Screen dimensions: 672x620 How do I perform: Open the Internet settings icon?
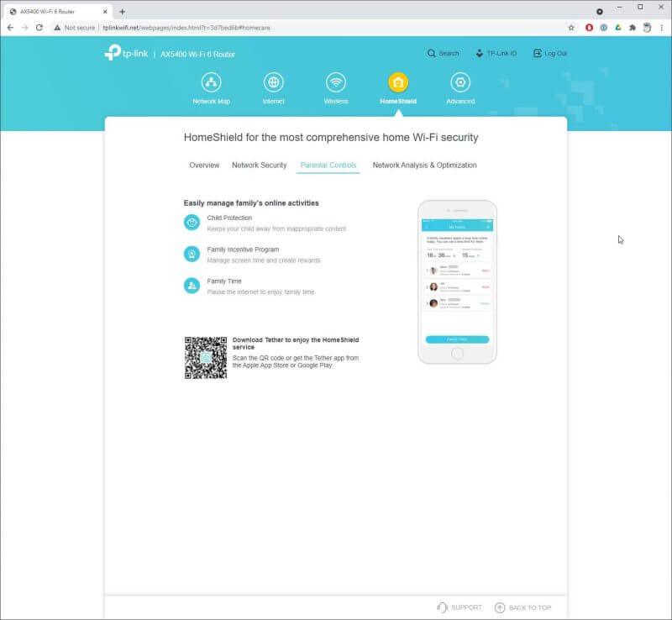click(274, 82)
